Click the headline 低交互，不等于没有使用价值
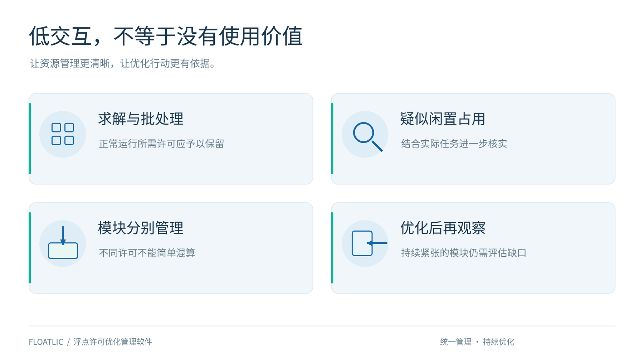The height and width of the screenshot is (358, 644). pos(166,36)
